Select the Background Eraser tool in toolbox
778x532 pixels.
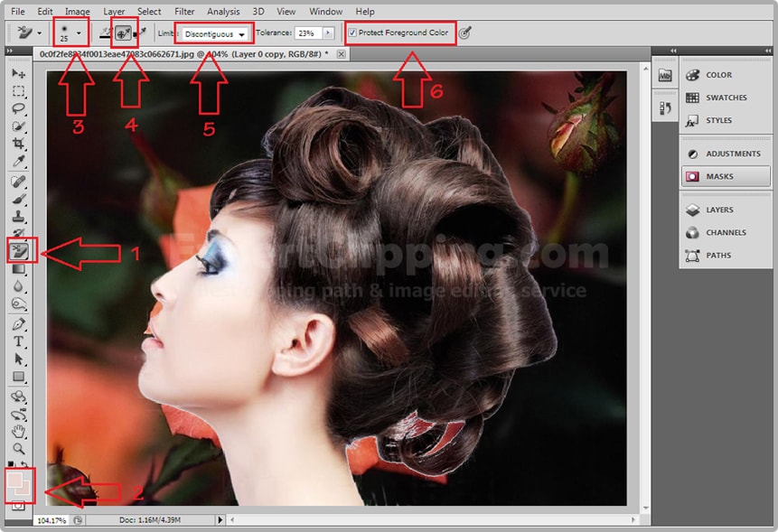click(x=18, y=249)
